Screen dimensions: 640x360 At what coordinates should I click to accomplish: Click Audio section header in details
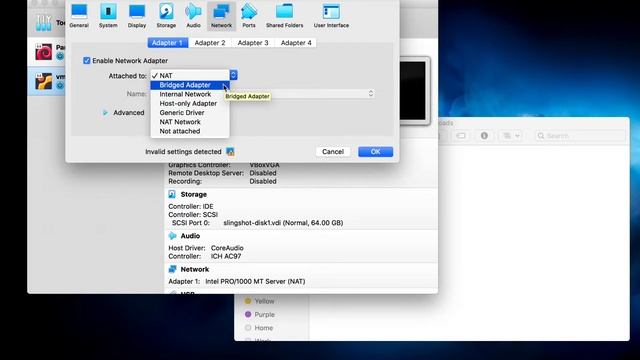point(190,236)
